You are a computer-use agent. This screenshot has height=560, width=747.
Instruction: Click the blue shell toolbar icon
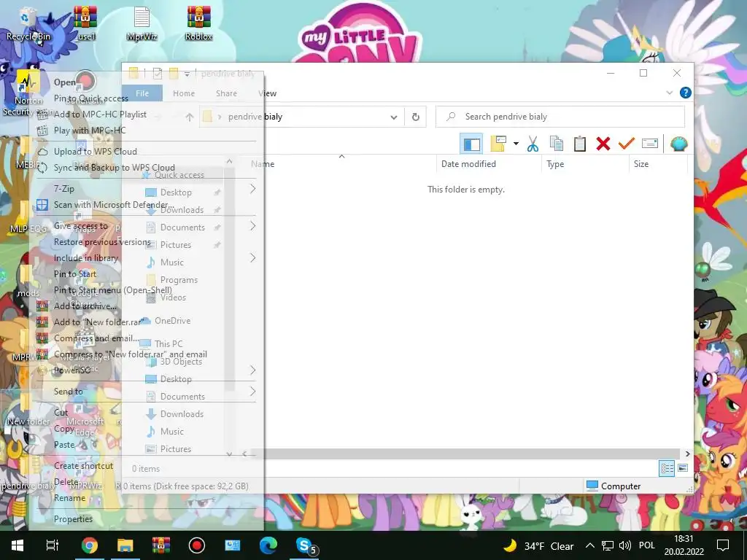(679, 144)
